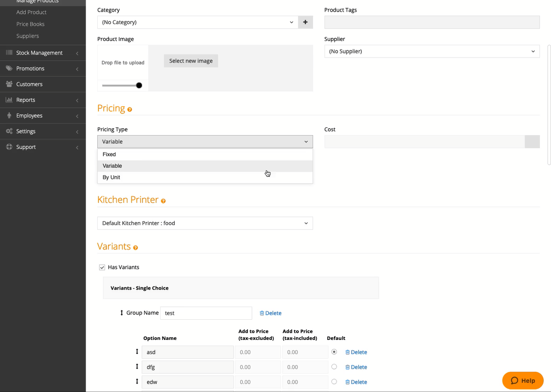551x392 pixels.
Task: Click tax-excluded price field for dfg
Action: (258, 367)
